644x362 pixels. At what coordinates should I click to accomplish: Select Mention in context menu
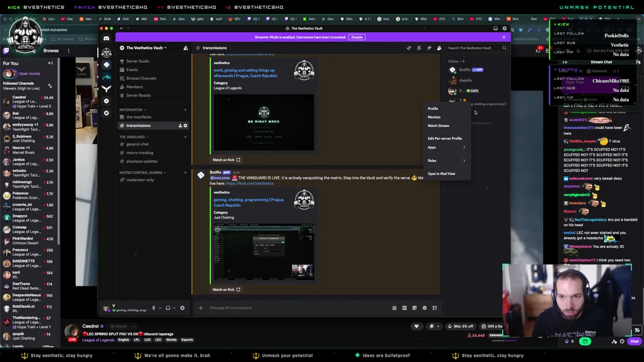447,117
